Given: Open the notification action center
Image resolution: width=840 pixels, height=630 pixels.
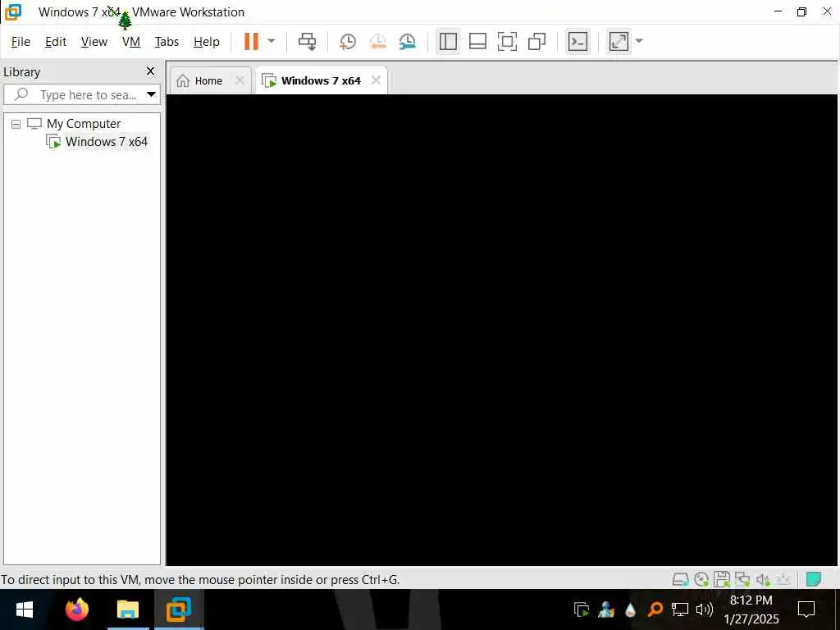Looking at the screenshot, I should [806, 609].
